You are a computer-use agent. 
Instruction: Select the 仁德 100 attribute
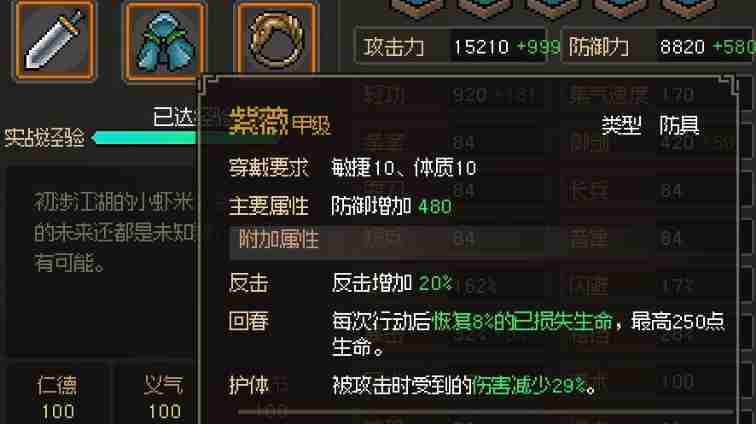[57, 398]
